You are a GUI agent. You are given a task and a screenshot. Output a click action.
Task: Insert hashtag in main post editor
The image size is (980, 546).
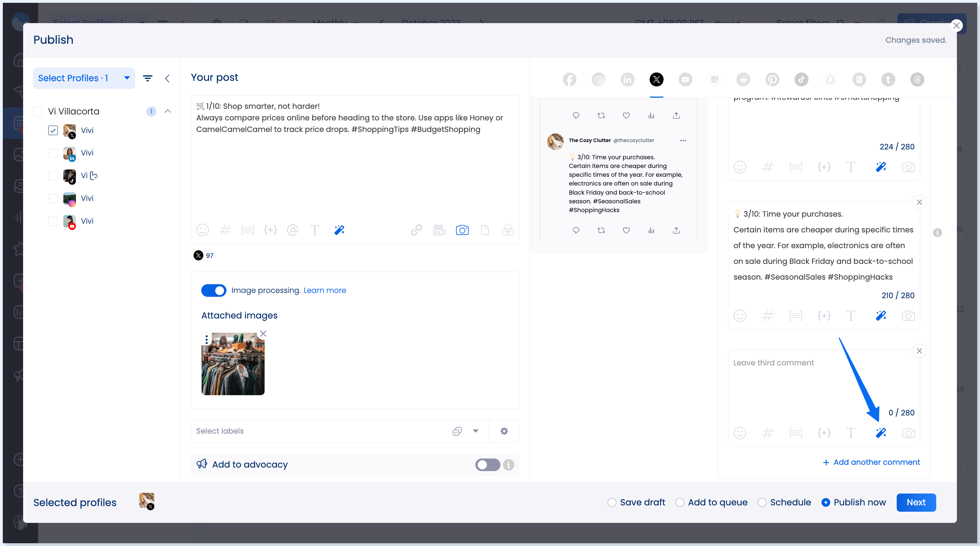[225, 230]
